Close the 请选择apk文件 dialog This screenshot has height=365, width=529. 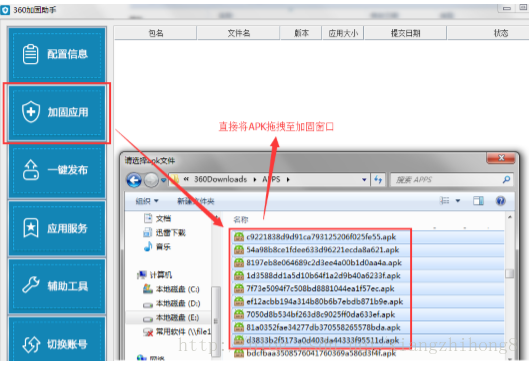point(501,158)
